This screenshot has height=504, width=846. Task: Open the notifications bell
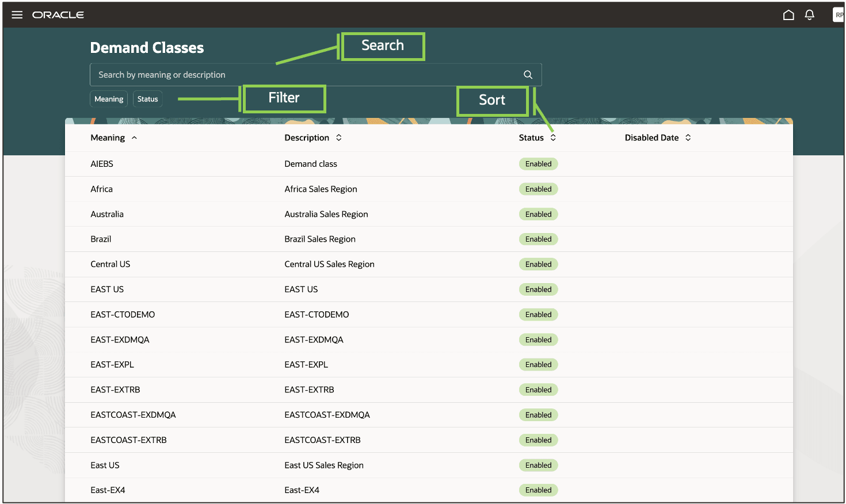pyautogui.click(x=810, y=14)
